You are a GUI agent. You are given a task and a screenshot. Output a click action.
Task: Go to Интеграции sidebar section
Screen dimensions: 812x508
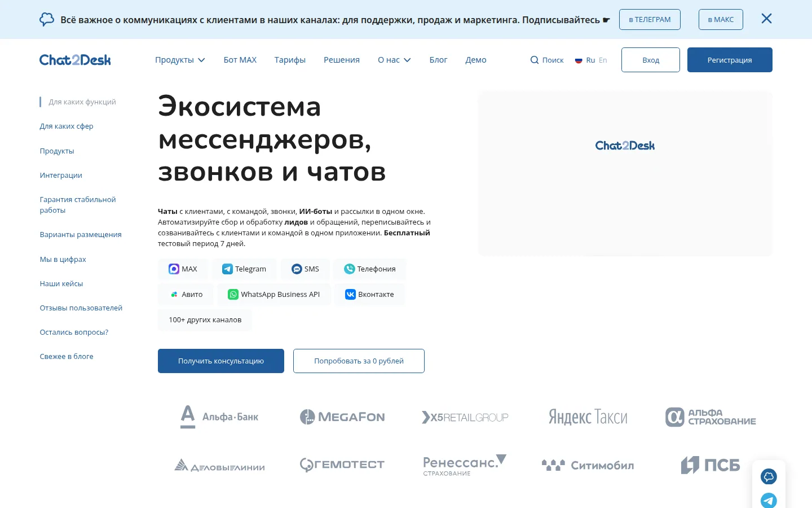(61, 175)
